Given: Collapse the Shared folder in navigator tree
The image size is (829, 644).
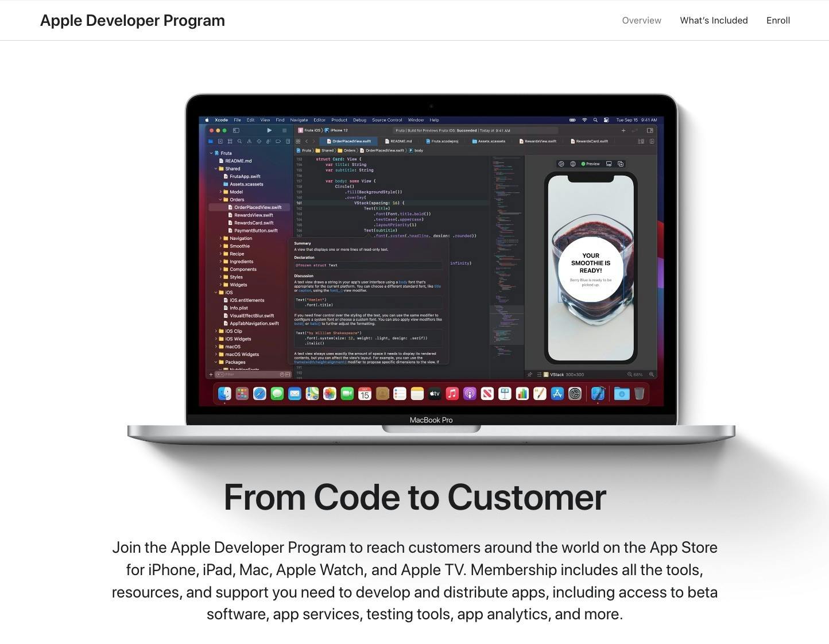Looking at the screenshot, I should tap(216, 169).
